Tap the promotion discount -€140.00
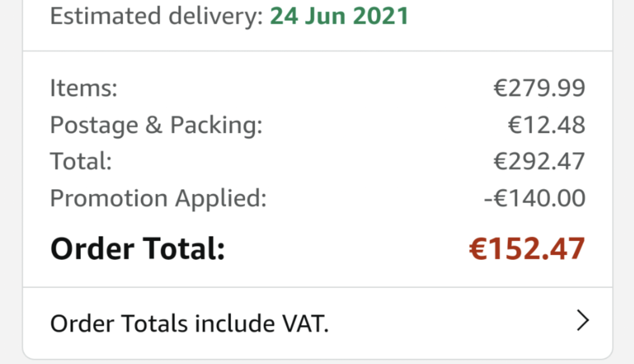Image resolution: width=634 pixels, height=364 pixels. 535,198
